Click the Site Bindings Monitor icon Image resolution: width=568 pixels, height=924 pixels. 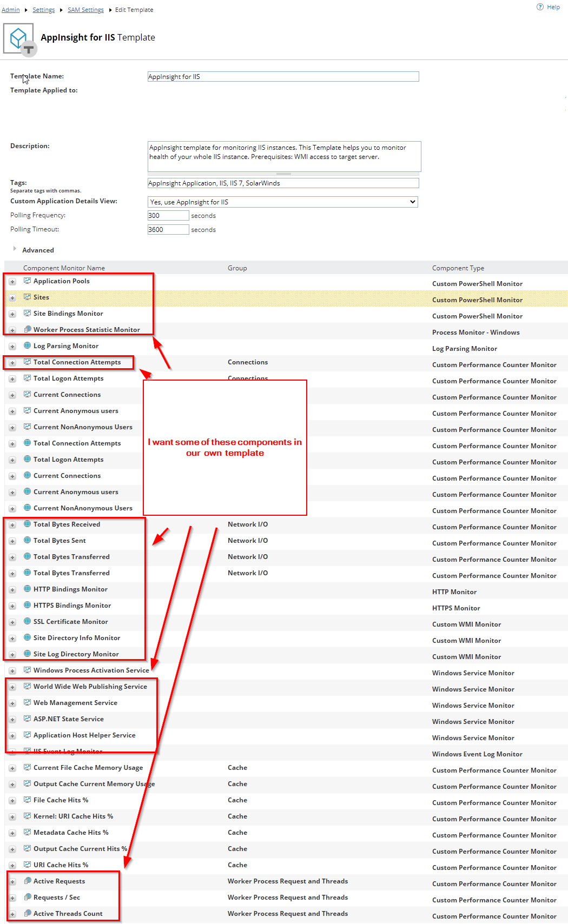[27, 313]
